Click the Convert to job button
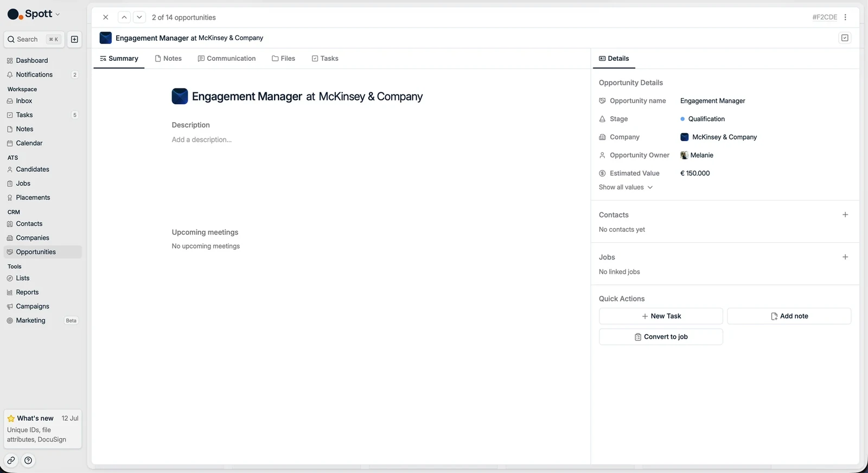The width and height of the screenshot is (868, 473). [x=661, y=337]
